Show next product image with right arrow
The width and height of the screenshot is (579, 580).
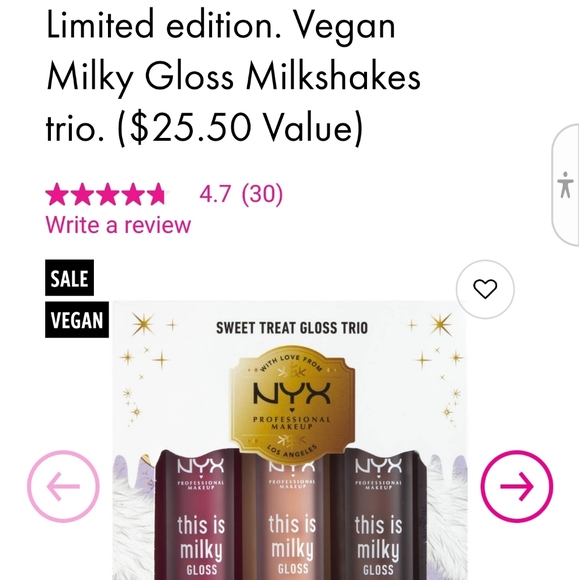click(x=517, y=486)
